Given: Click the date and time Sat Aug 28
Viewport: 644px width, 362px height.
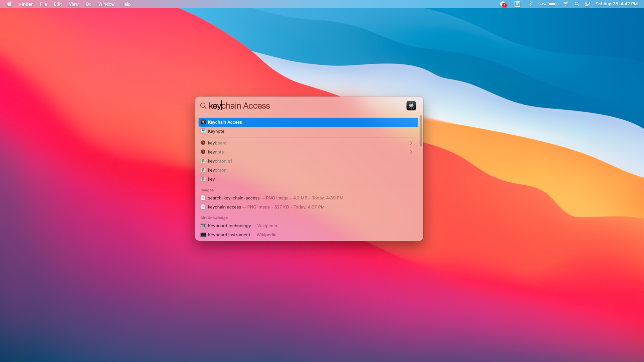Looking at the screenshot, I should [x=616, y=4].
